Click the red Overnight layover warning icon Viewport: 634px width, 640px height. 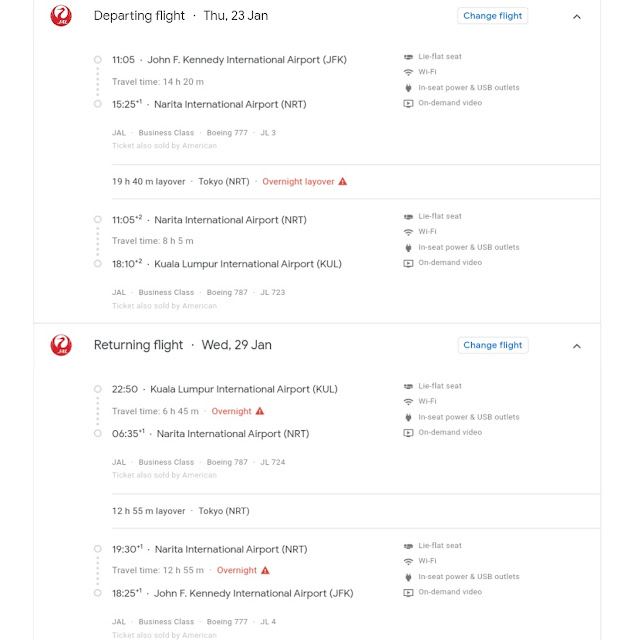click(343, 181)
